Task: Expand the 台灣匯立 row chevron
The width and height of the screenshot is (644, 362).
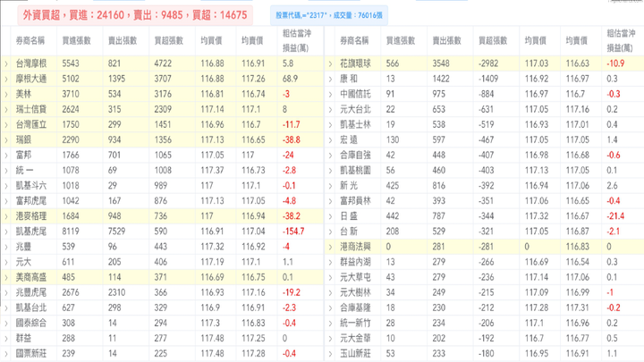Action: tap(6, 125)
